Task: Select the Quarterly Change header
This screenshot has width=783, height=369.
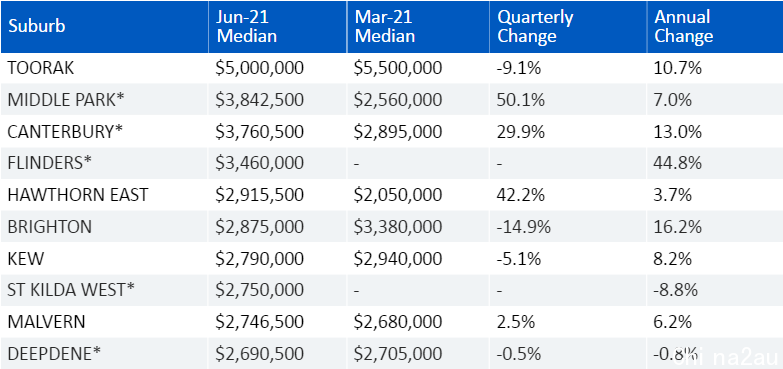Action: pyautogui.click(x=535, y=26)
